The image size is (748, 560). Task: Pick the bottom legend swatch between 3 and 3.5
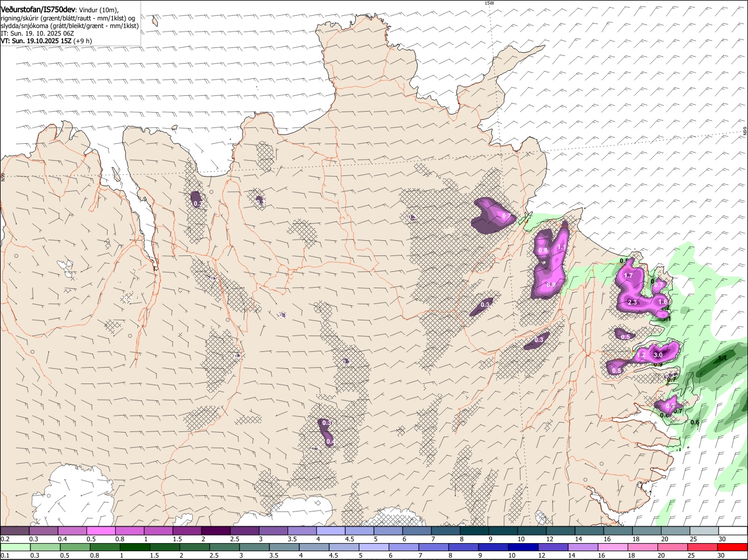255,547
